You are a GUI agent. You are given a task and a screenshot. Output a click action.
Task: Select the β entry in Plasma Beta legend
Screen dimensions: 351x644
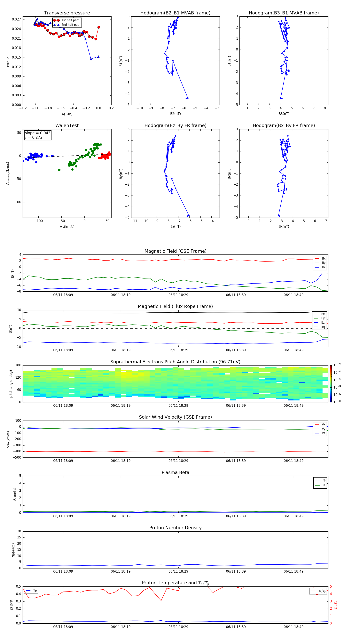tap(320, 486)
